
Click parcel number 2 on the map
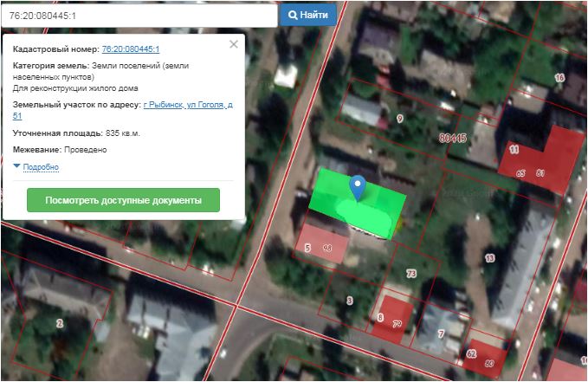59,323
